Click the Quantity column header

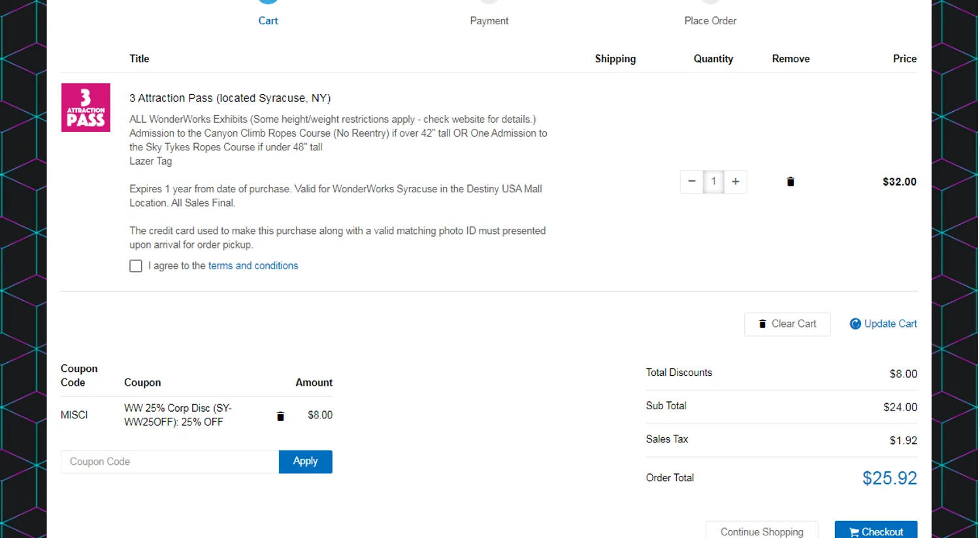[713, 59]
